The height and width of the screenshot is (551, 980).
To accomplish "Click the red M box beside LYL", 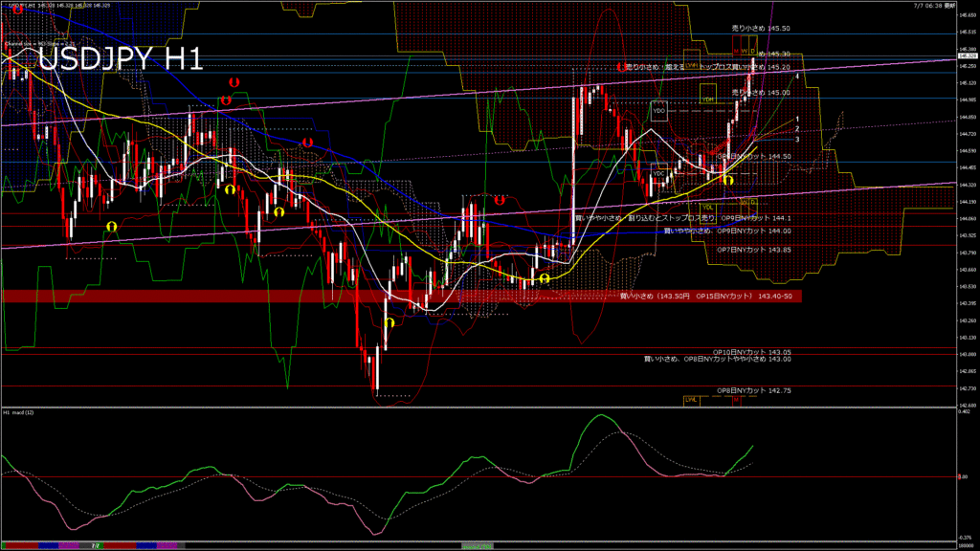I will [x=736, y=400].
